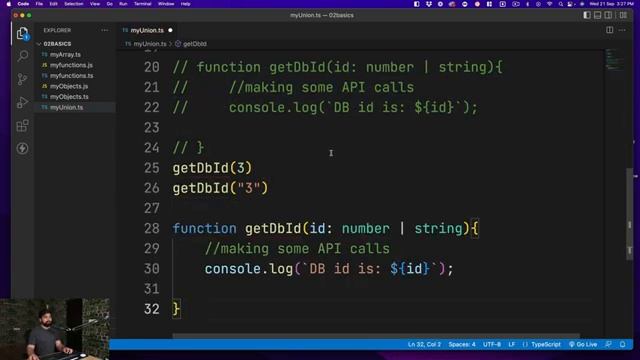Open the Terminal menu

click(142, 4)
